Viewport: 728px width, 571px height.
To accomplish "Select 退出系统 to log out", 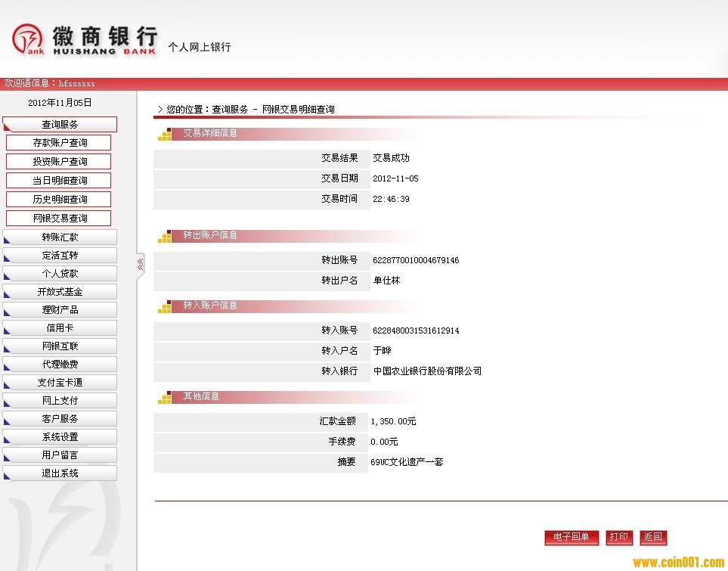I will (60, 473).
